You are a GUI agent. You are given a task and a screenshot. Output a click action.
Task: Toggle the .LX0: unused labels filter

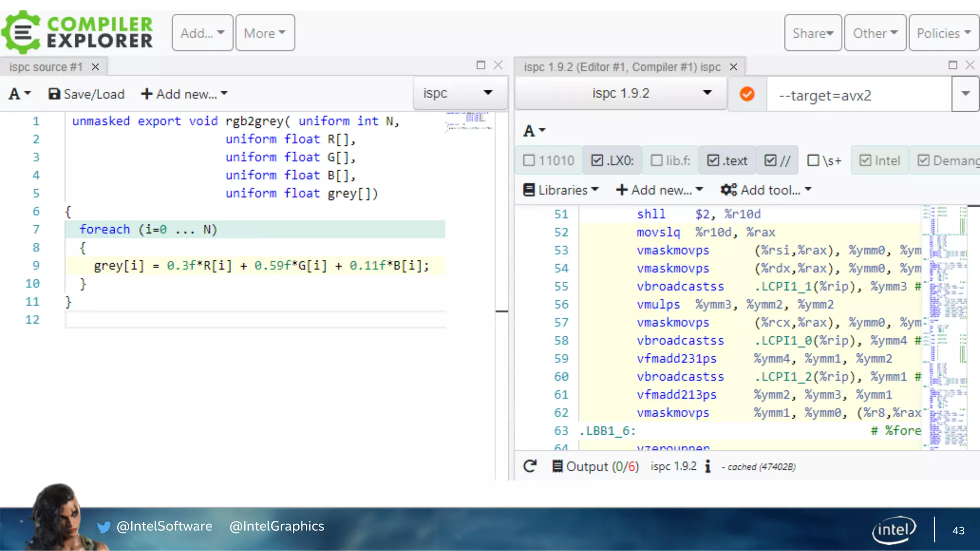click(x=612, y=160)
